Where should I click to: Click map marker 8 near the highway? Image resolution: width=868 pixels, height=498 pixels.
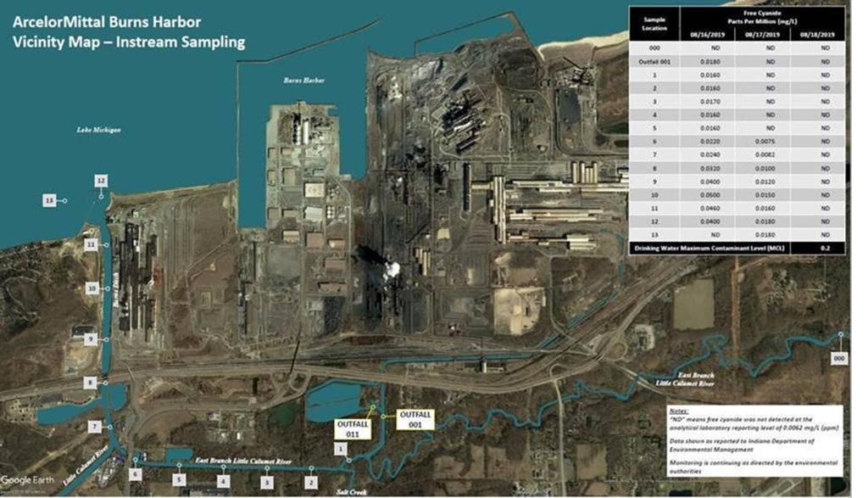click(x=90, y=383)
